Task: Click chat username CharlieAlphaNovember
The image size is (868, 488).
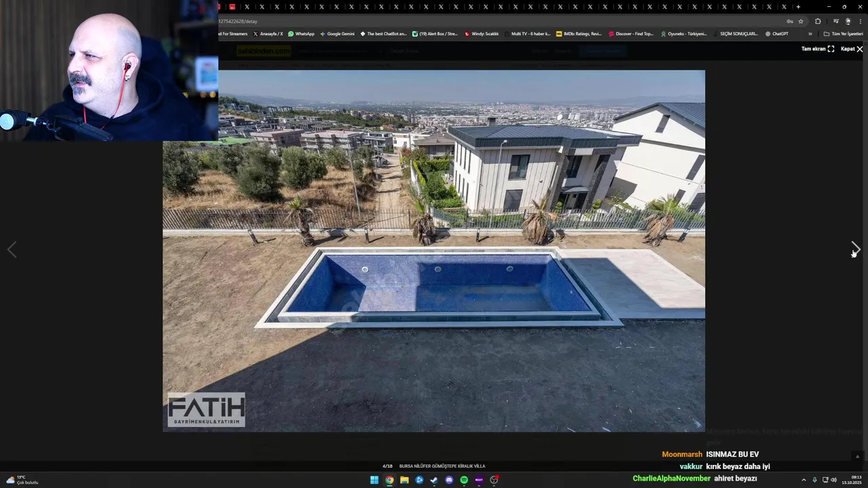Action: [671, 479]
